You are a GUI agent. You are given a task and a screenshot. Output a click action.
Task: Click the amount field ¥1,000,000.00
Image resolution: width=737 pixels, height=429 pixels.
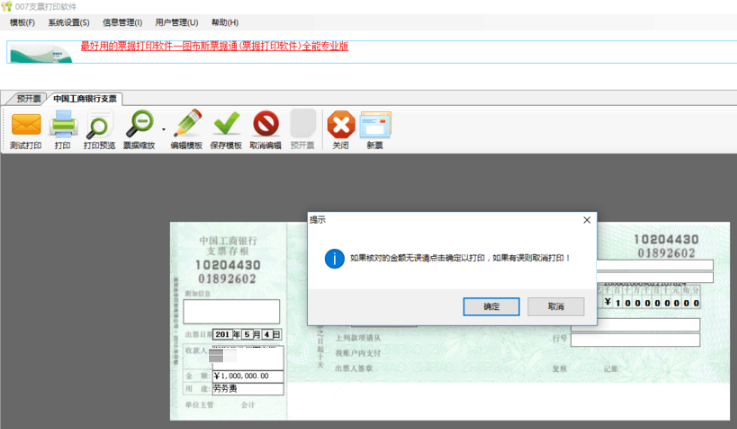click(x=248, y=376)
